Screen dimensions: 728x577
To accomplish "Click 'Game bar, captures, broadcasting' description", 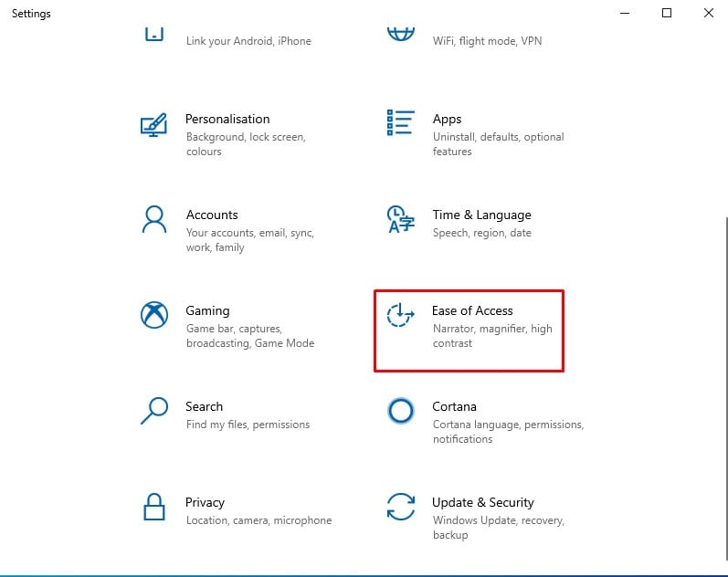I will tap(250, 336).
